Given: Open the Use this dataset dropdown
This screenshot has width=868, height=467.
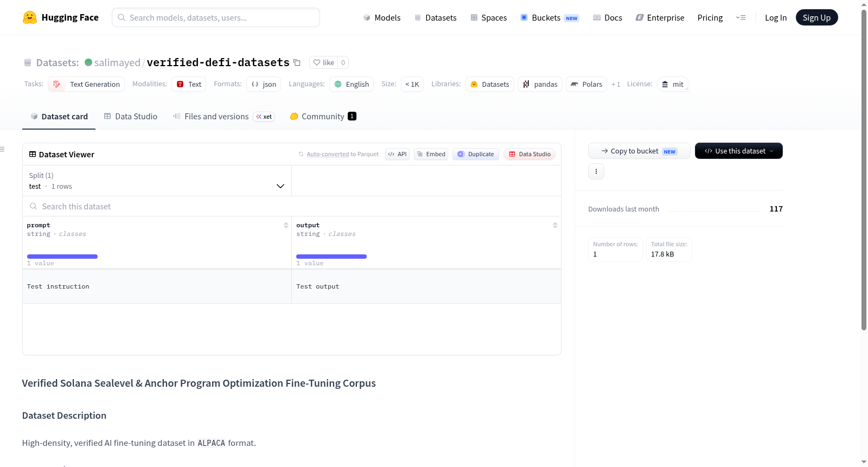Looking at the screenshot, I should coord(738,151).
